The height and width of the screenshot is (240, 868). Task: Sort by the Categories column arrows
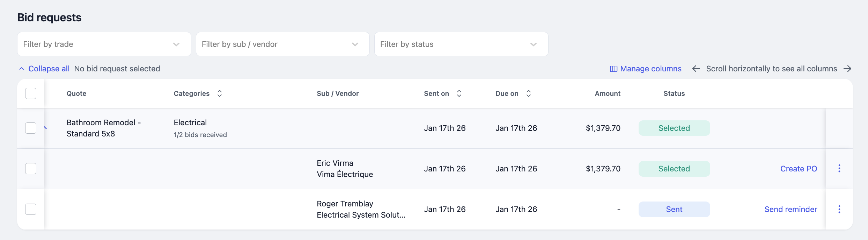[x=220, y=93]
